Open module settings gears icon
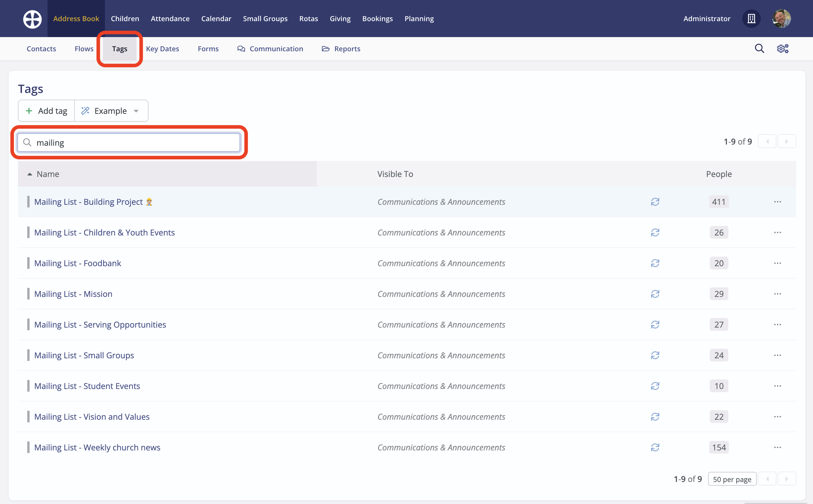Screen dimensions: 813x504 pyautogui.click(x=782, y=49)
